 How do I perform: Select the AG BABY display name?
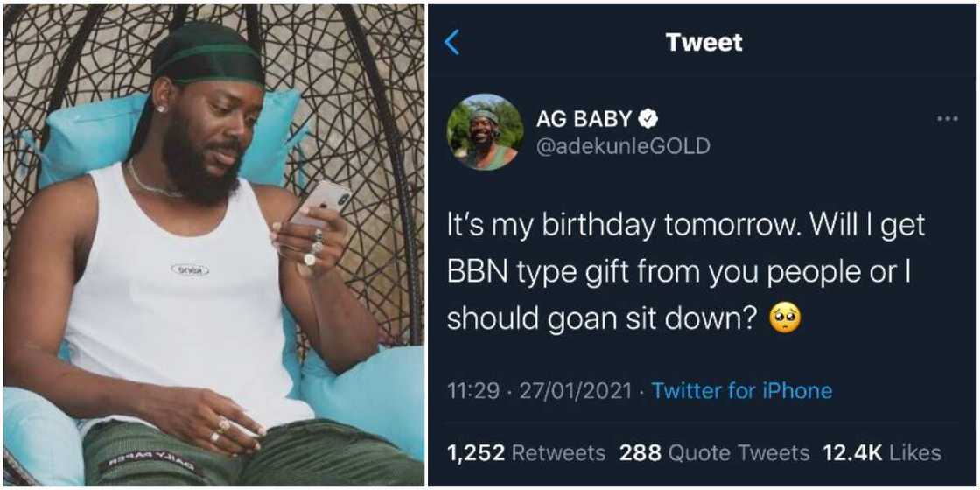pos(584,119)
